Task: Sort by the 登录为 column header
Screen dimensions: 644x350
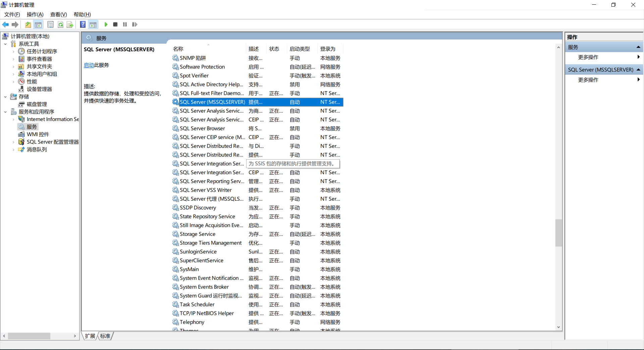Action: 331,49
